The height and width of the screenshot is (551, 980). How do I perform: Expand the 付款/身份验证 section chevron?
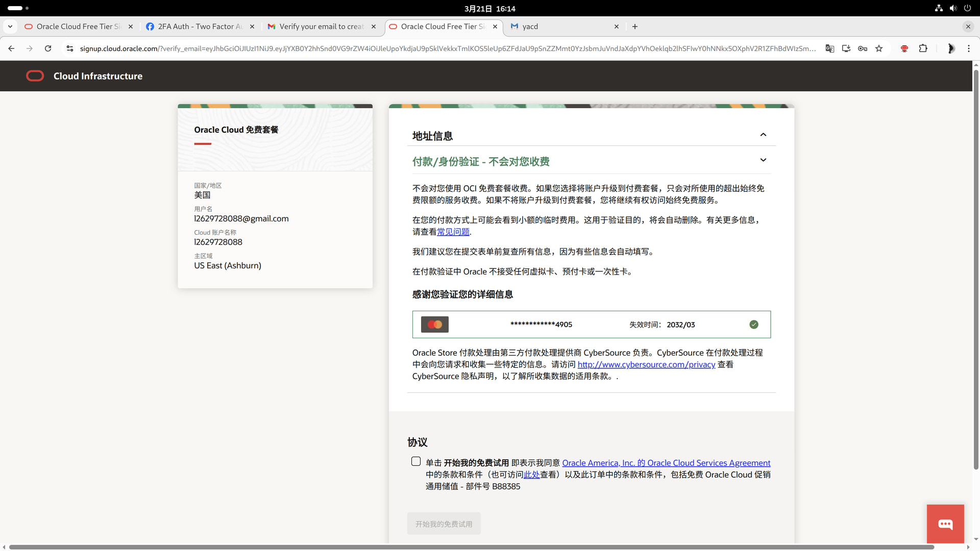(763, 160)
